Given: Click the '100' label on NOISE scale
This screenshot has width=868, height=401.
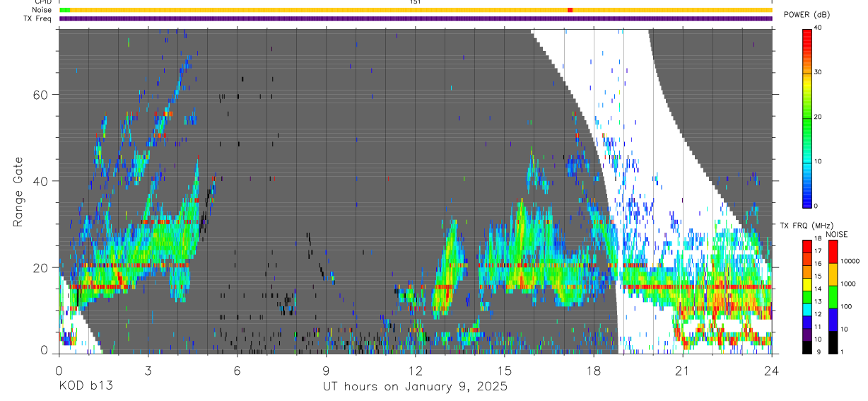Looking at the screenshot, I should 846,306.
